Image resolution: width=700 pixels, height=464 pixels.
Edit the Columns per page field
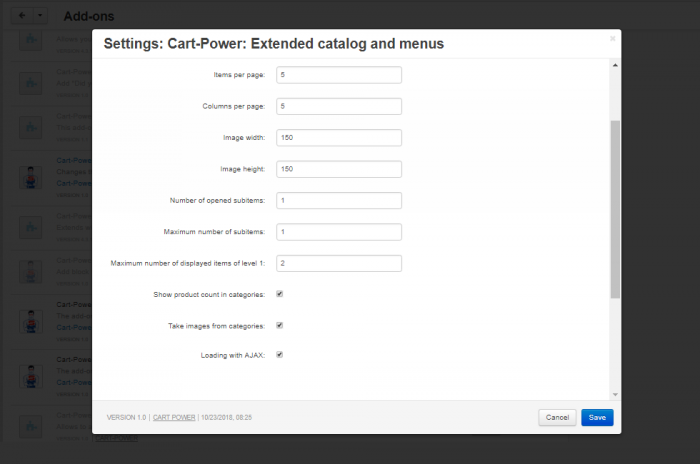339,106
